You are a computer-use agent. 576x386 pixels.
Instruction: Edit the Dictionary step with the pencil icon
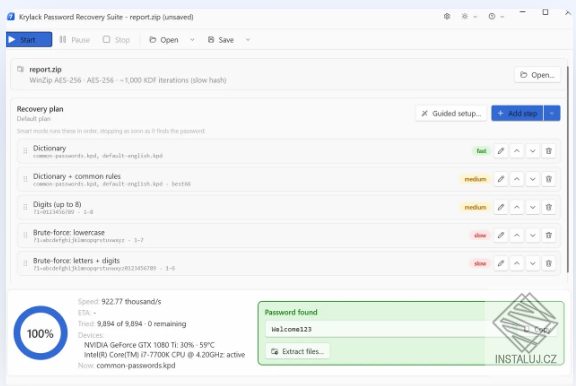(501, 151)
